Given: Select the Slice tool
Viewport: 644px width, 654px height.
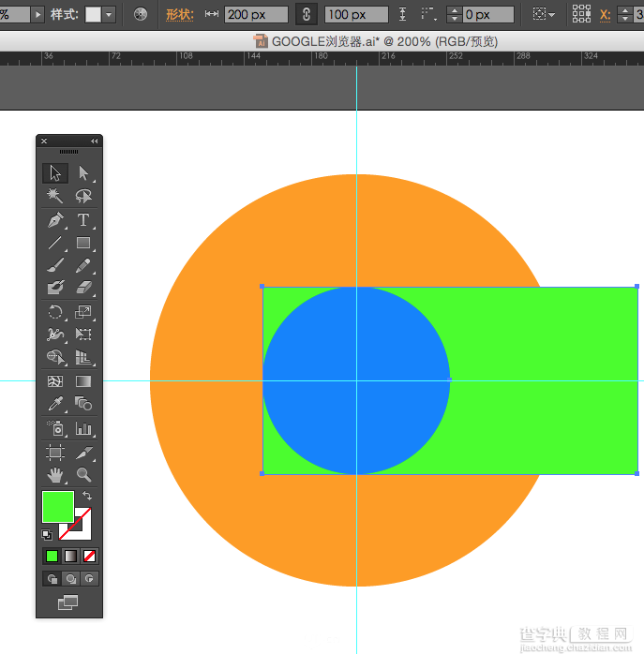Looking at the screenshot, I should tap(83, 453).
